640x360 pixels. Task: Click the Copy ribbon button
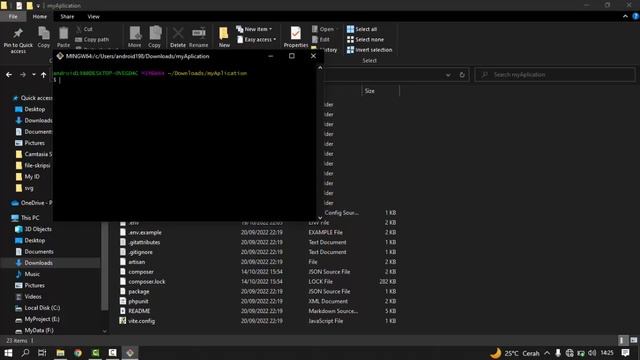(x=44, y=37)
